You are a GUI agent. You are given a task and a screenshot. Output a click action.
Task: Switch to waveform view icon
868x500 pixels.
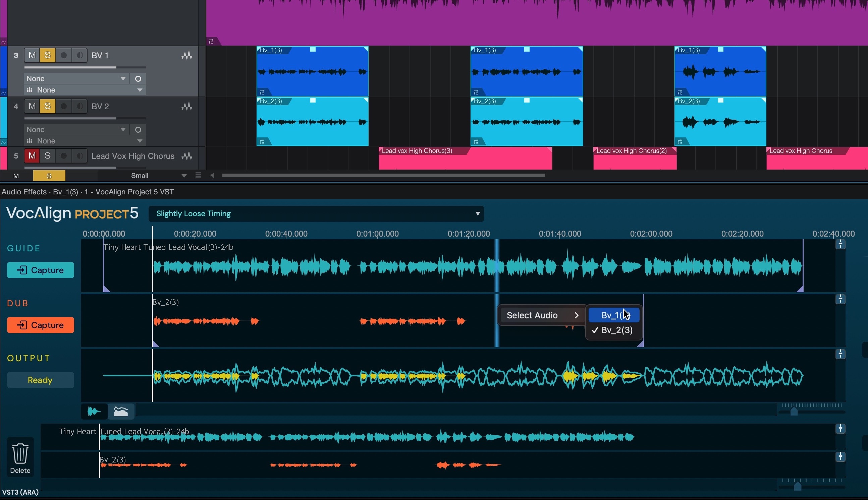pyautogui.click(x=94, y=411)
